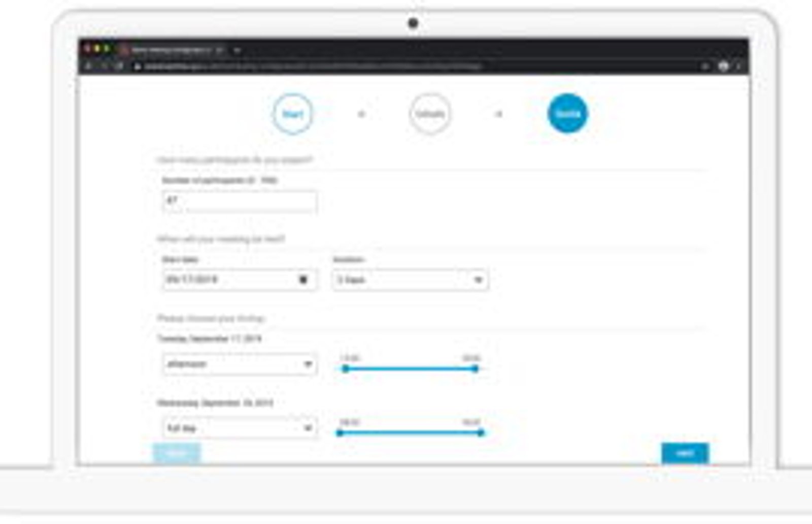Open a new browser tab with plus
The image size is (812, 524).
[237, 50]
